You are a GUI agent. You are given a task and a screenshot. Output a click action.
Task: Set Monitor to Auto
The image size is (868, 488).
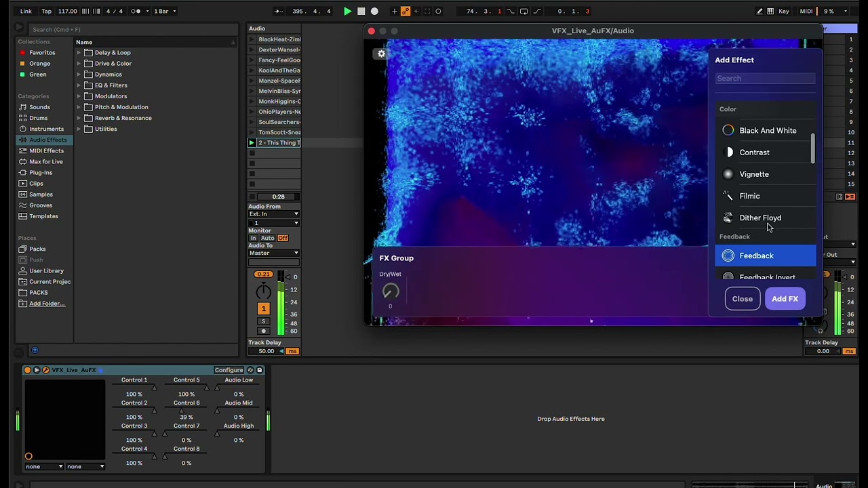point(267,238)
